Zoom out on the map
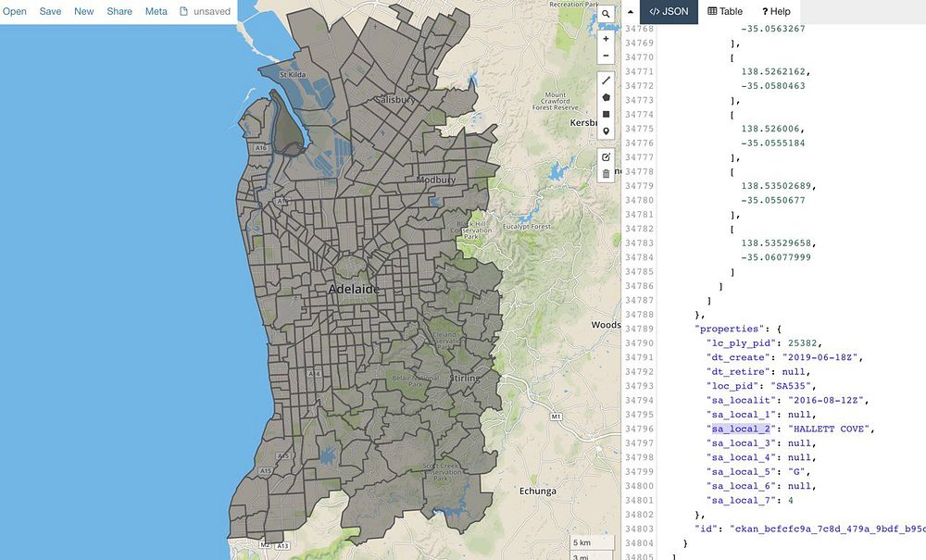Viewport: 926px width, 560px height. (x=606, y=56)
